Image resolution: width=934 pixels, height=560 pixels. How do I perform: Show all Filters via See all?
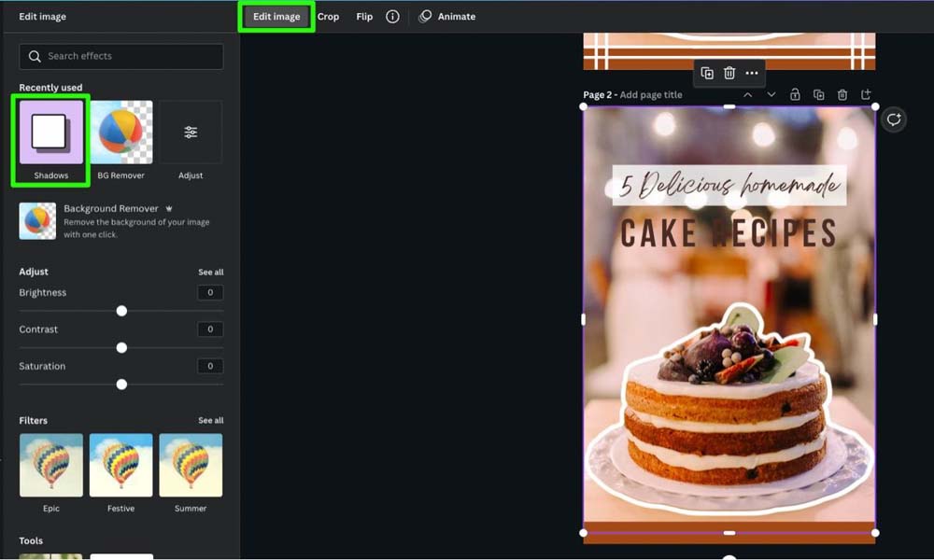(210, 421)
